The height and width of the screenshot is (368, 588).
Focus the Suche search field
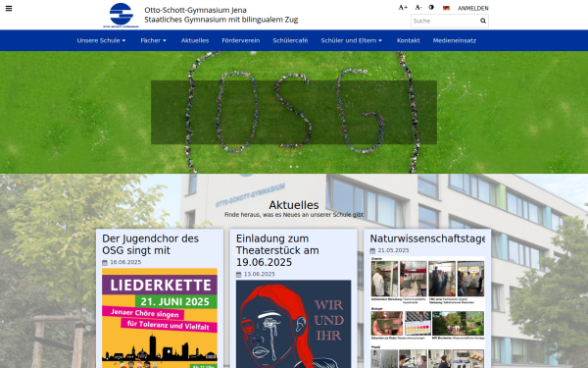(x=445, y=21)
